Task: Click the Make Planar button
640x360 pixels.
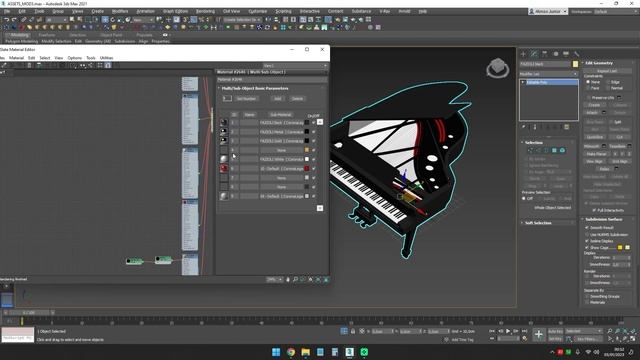Action: click(x=596, y=154)
